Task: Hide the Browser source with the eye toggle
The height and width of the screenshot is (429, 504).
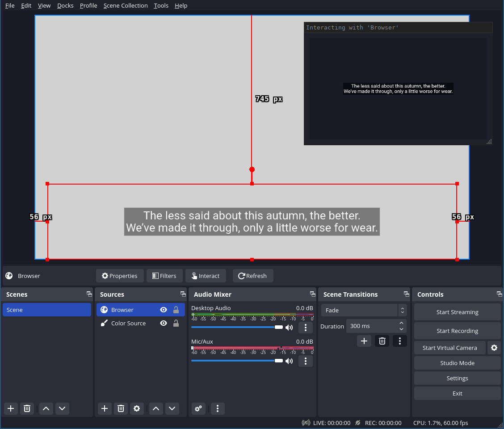Action: point(164,309)
